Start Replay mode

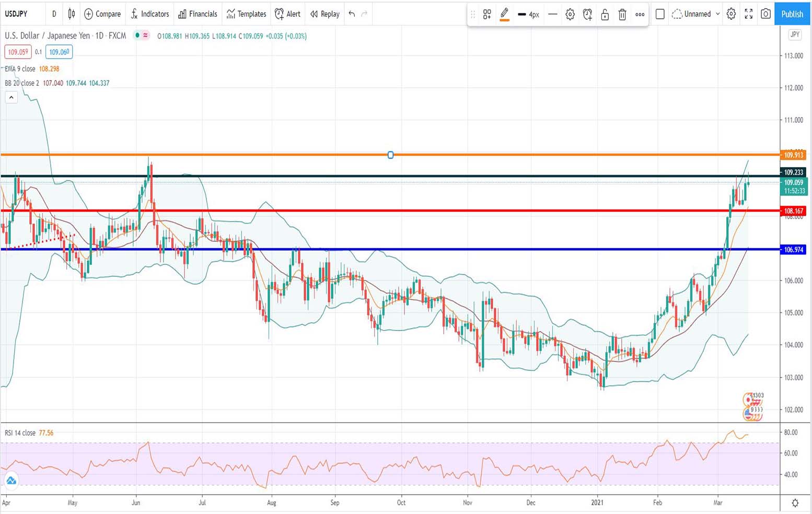pyautogui.click(x=324, y=14)
